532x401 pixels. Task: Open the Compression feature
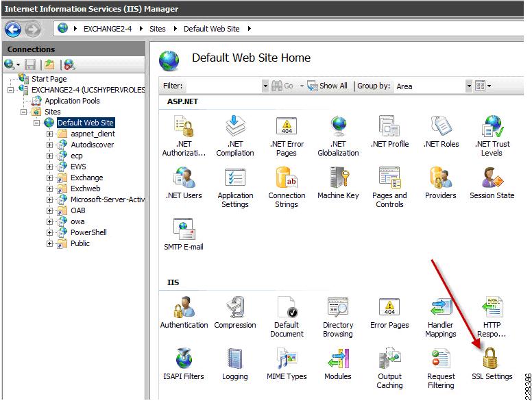234,313
